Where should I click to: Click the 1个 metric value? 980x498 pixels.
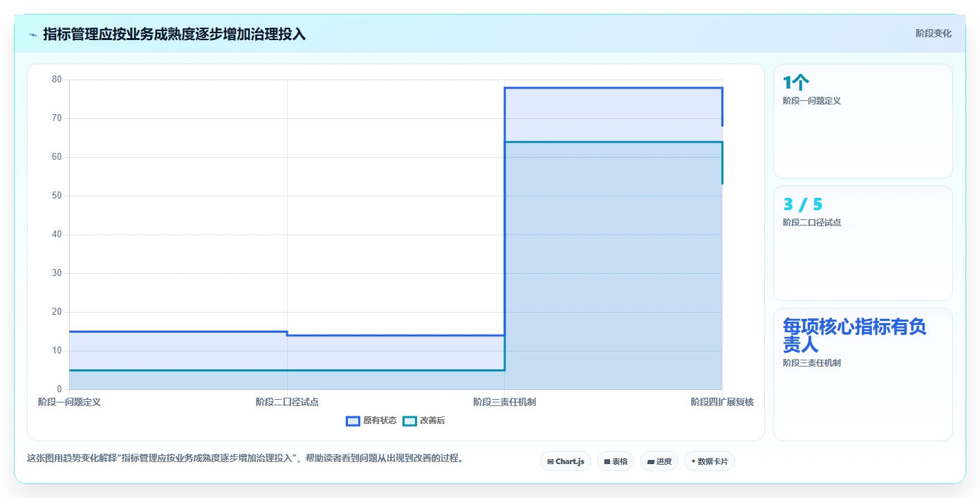796,83
